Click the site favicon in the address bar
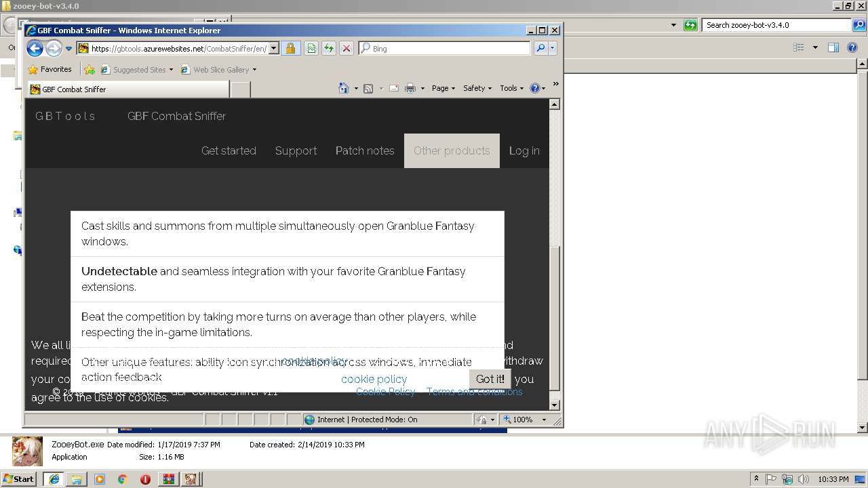868x488 pixels. coord(83,48)
